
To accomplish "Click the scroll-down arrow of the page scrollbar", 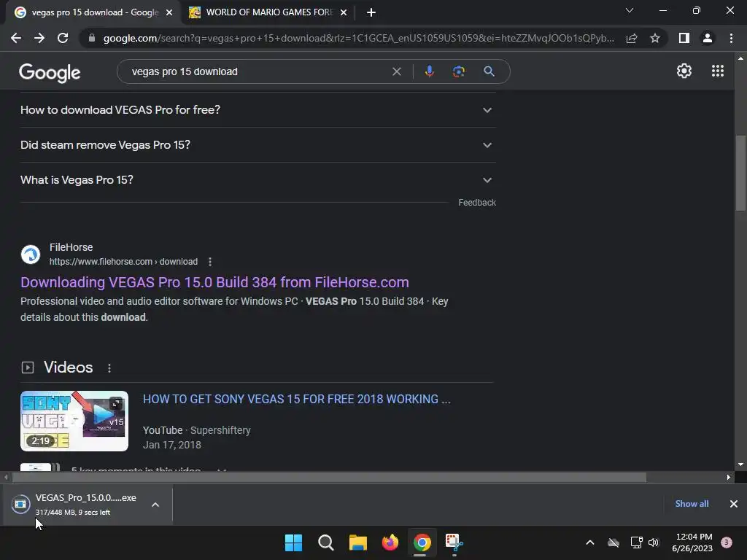I will tap(740, 464).
